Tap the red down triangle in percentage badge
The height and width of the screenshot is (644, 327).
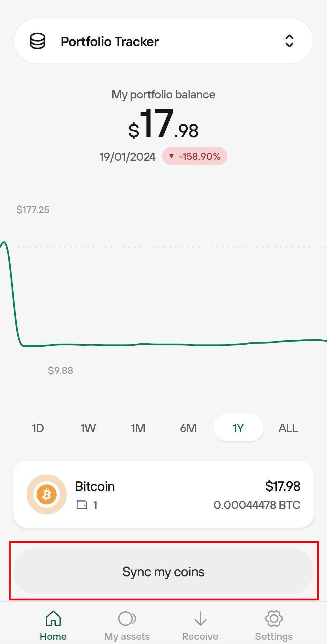point(172,156)
